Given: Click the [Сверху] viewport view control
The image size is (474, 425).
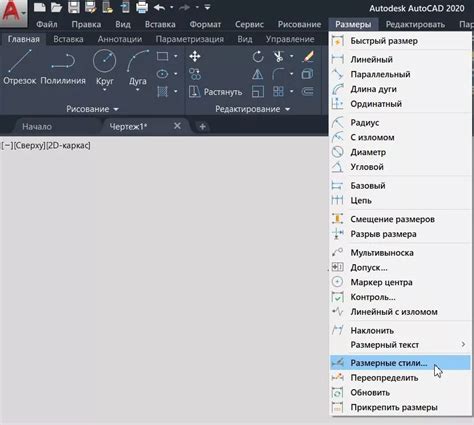Looking at the screenshot, I should coord(29,146).
